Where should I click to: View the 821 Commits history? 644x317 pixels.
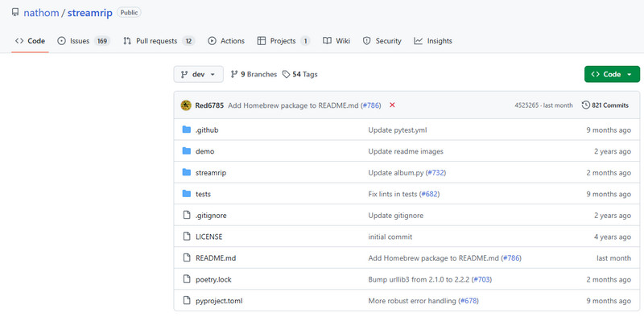click(x=605, y=105)
